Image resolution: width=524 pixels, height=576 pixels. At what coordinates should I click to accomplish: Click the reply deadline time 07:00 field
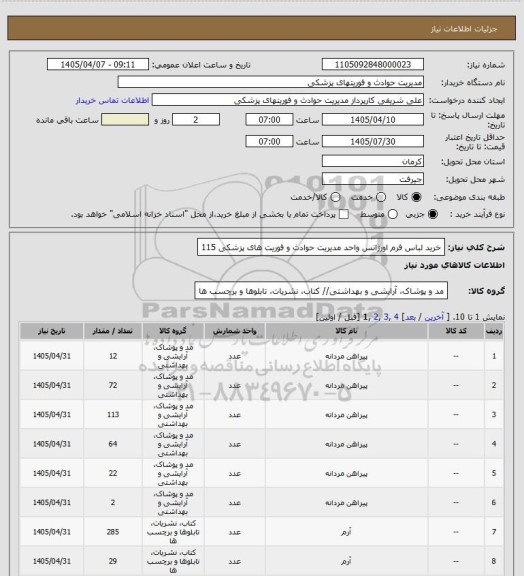(269, 120)
